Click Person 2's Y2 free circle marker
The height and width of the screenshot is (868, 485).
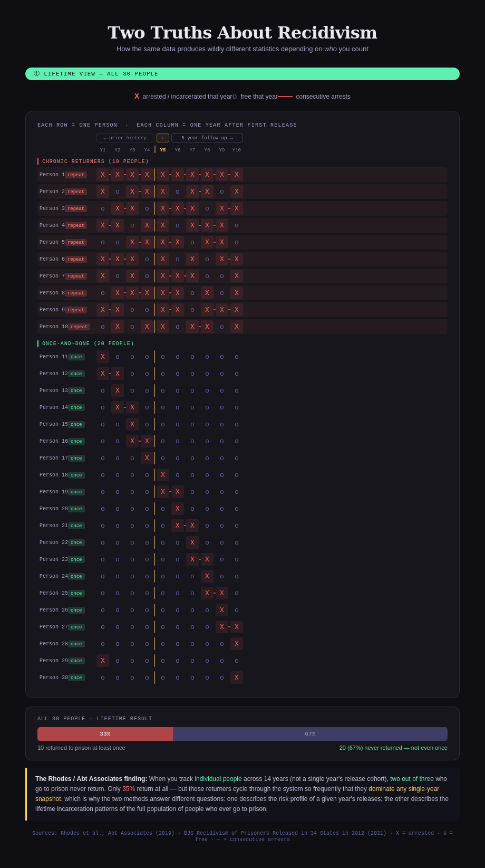(118, 192)
